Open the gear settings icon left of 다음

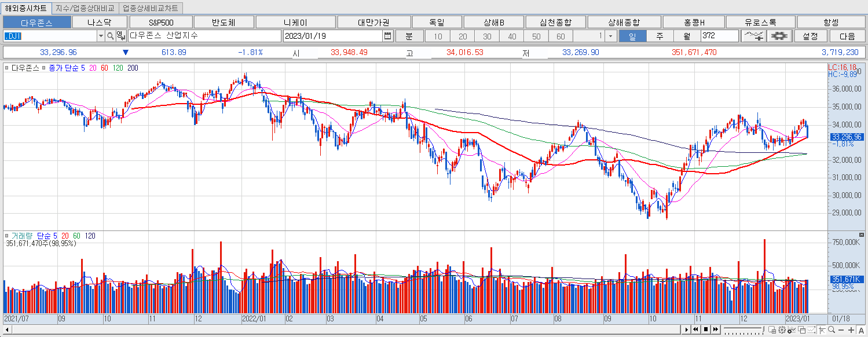(779, 36)
